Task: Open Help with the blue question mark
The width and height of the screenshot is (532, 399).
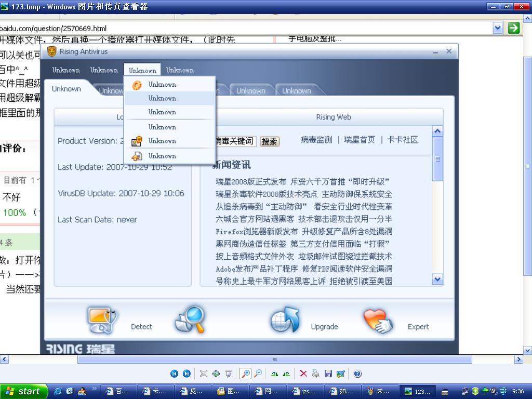Action: pyautogui.click(x=357, y=374)
